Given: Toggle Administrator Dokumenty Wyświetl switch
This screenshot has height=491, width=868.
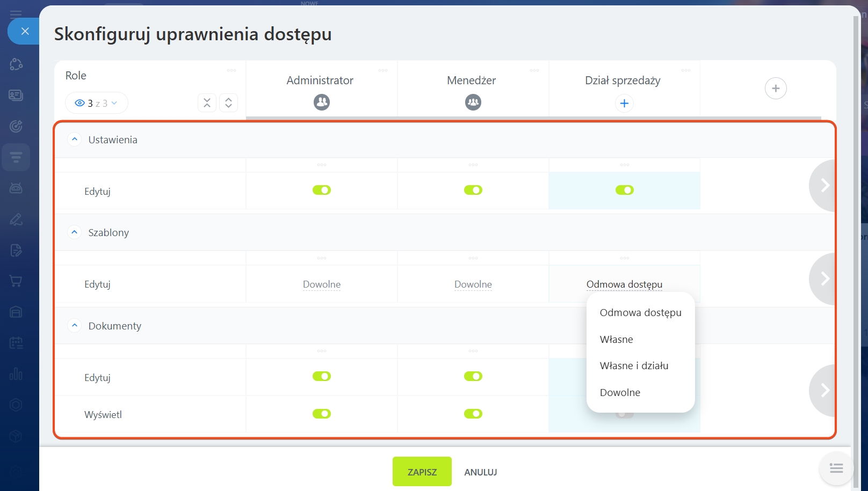Looking at the screenshot, I should (x=322, y=414).
